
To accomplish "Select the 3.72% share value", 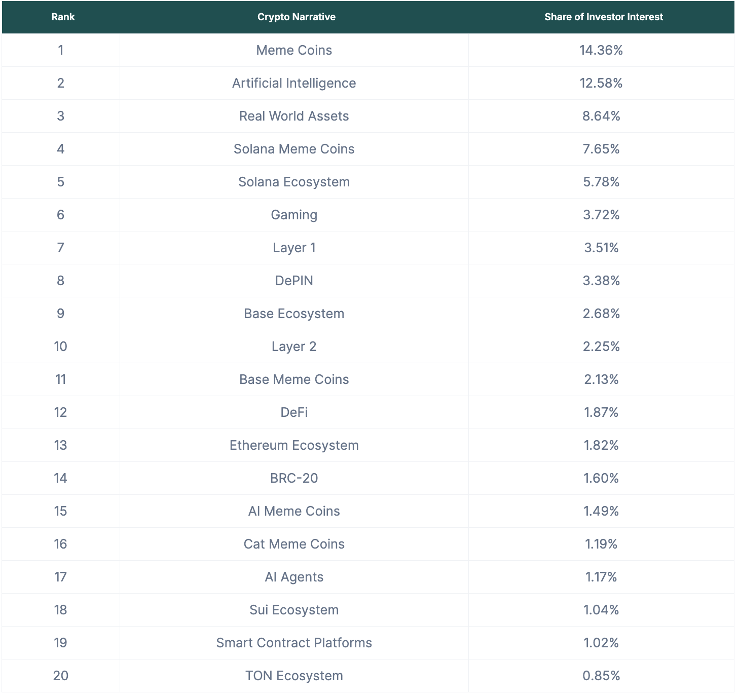I will tap(601, 215).
